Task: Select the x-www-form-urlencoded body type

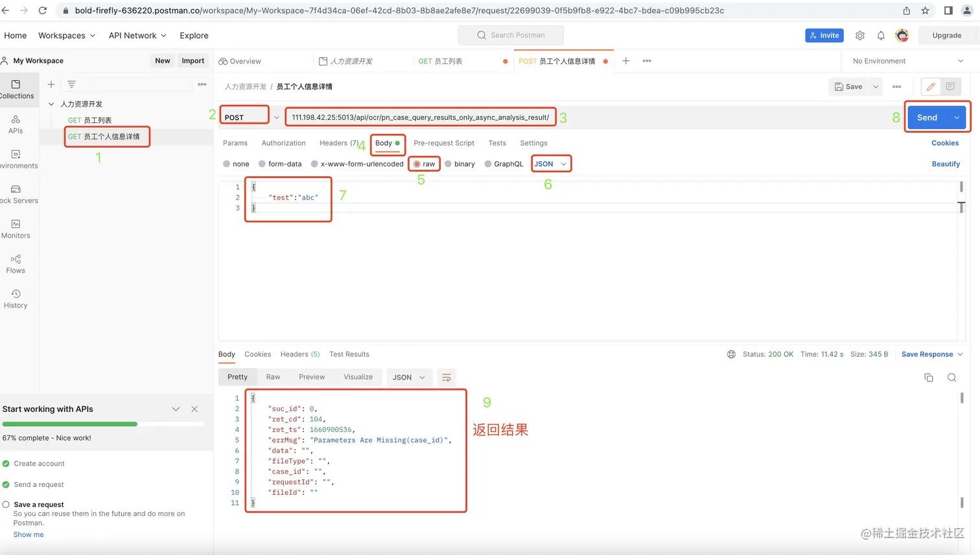Action: click(x=357, y=164)
